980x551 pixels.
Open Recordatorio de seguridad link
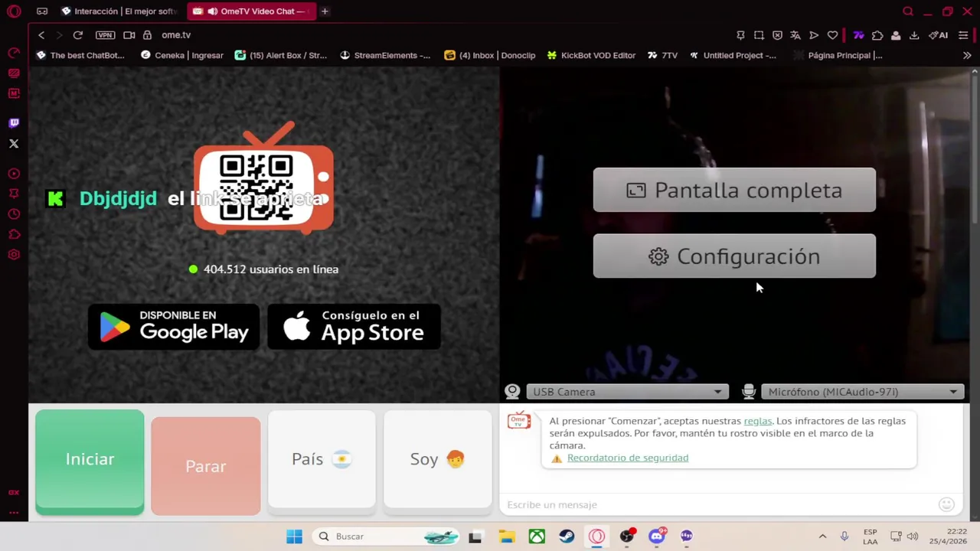click(x=628, y=458)
